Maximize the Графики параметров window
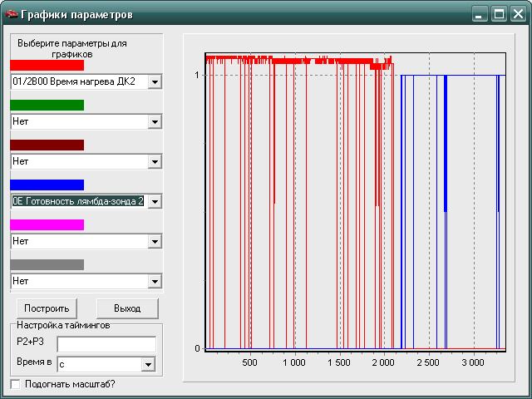Viewport: 532px width, 399px height. [499, 14]
